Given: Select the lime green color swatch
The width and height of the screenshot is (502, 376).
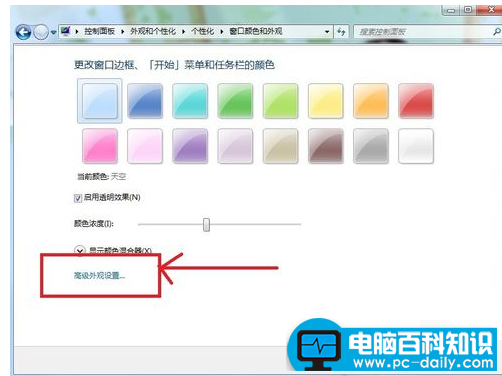Looking at the screenshot, I should [280, 101].
